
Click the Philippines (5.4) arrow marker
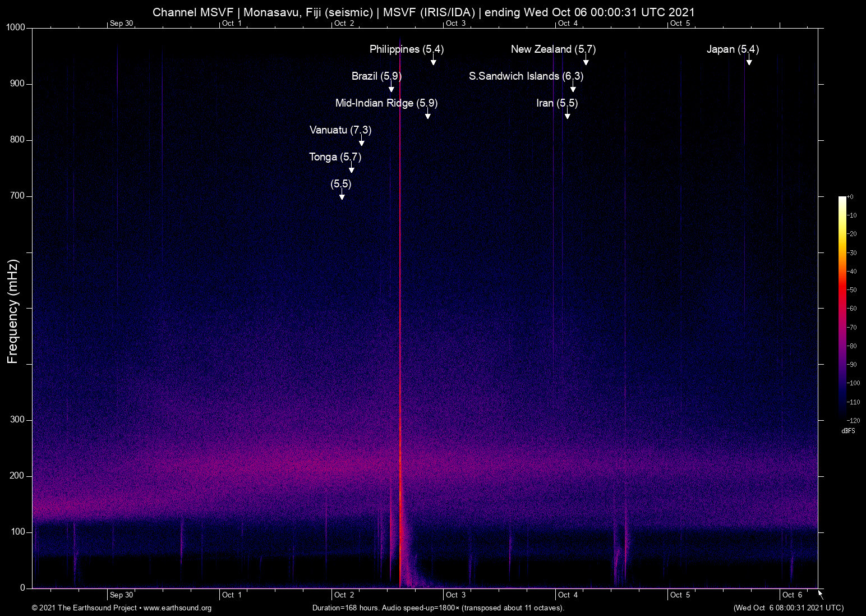pos(434,60)
